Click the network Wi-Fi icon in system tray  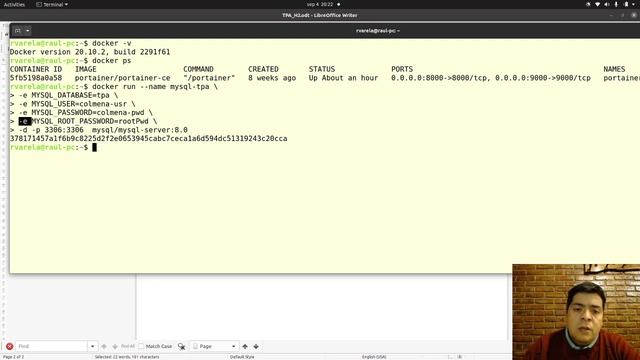(x=598, y=4)
